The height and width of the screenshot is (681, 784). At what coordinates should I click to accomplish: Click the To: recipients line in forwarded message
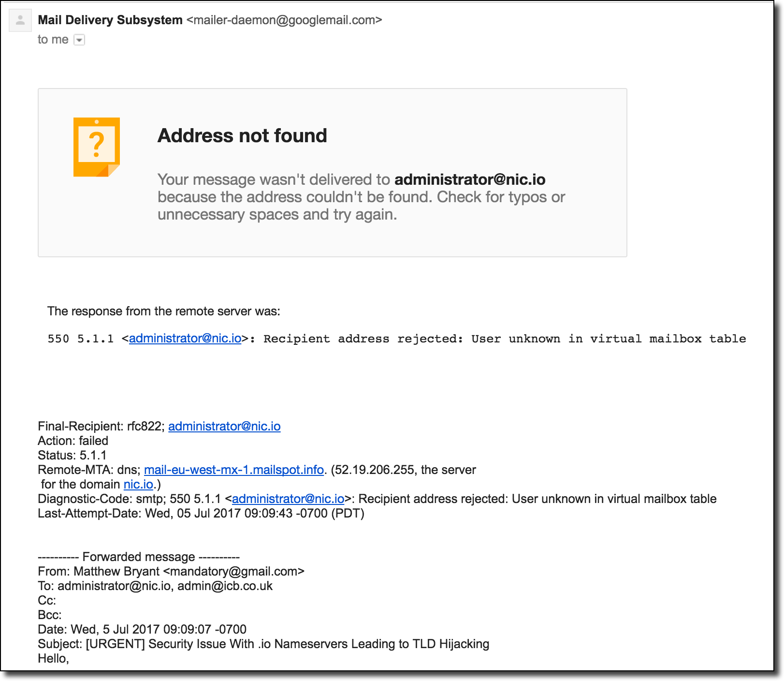point(155,586)
